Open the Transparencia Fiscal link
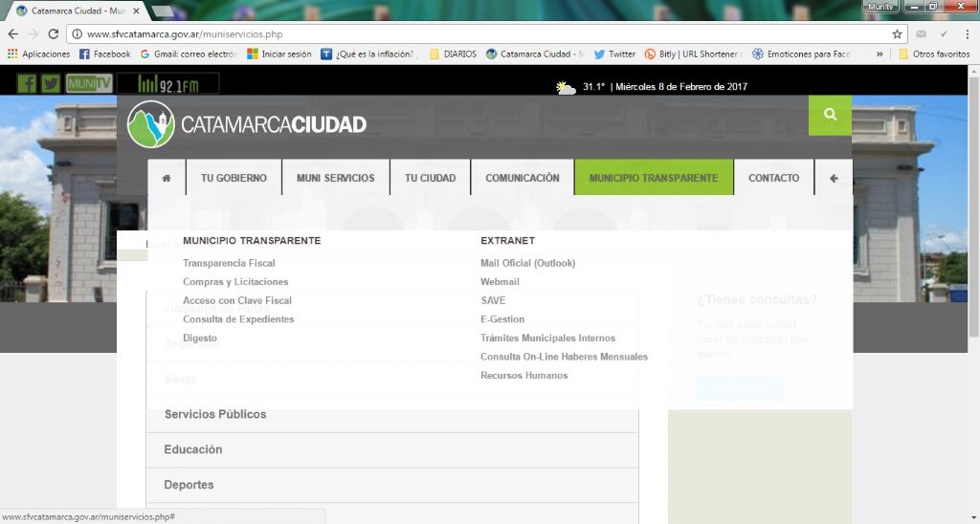The width and height of the screenshot is (980, 524). [229, 263]
